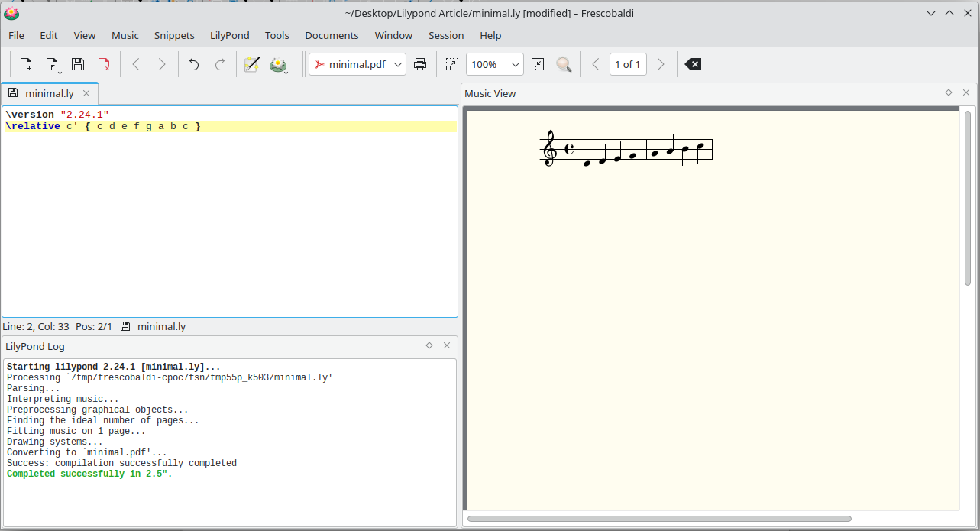
Task: Redo the last undone edit
Action: pos(220,65)
